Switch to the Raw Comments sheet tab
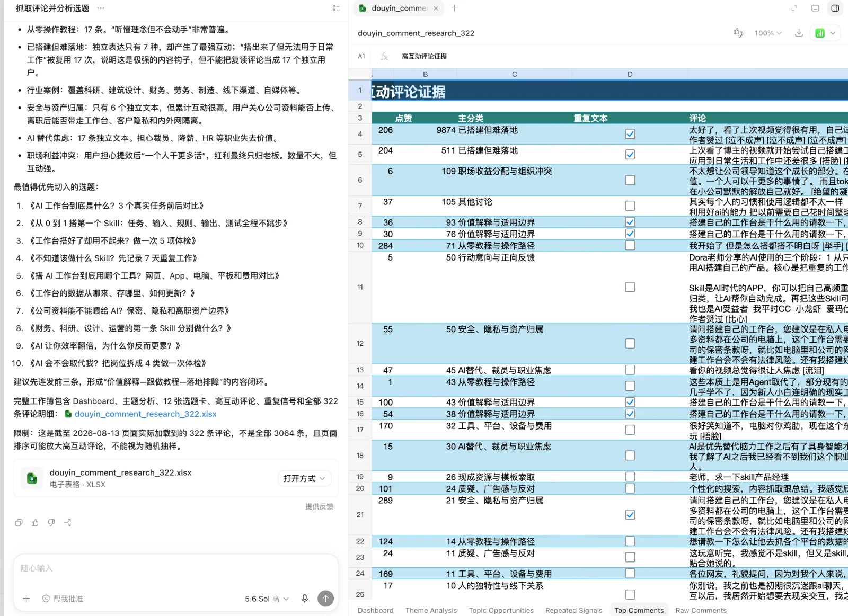 click(701, 610)
